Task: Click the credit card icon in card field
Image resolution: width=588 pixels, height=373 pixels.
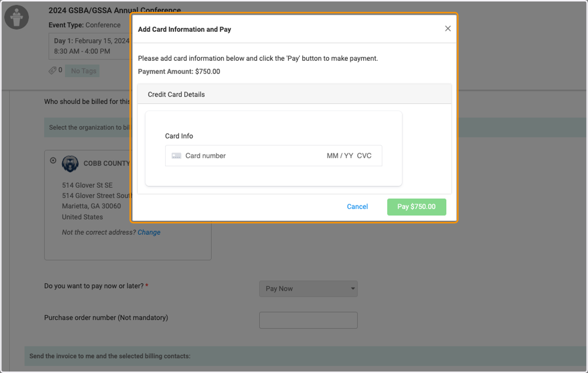Action: [x=176, y=156]
